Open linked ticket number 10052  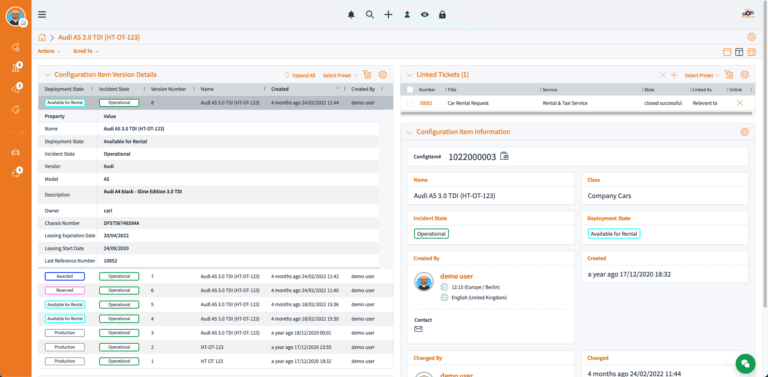pyautogui.click(x=426, y=103)
